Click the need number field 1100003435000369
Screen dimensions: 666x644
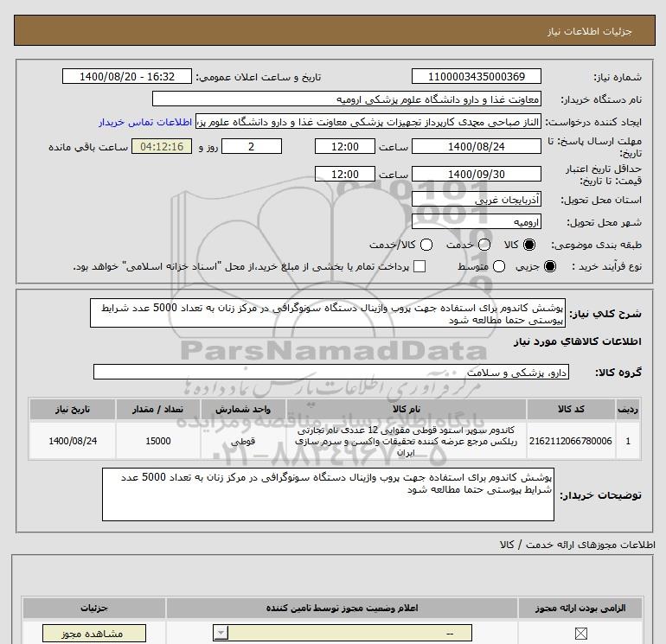[x=477, y=77]
